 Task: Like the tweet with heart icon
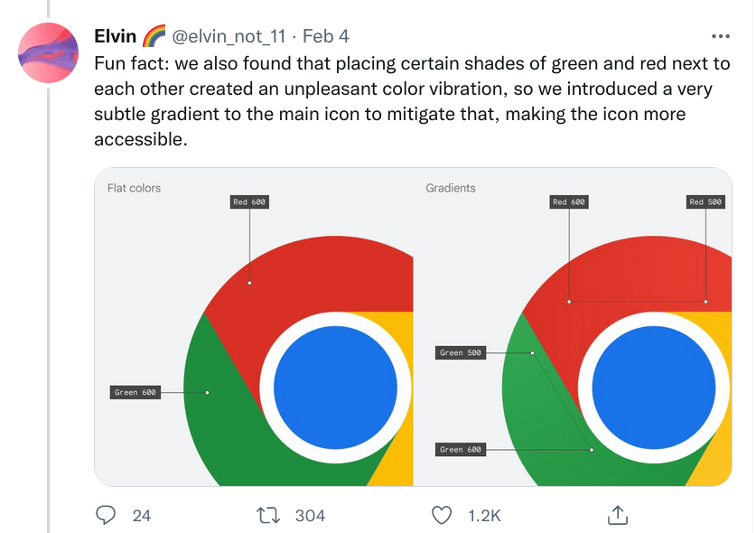click(442, 515)
